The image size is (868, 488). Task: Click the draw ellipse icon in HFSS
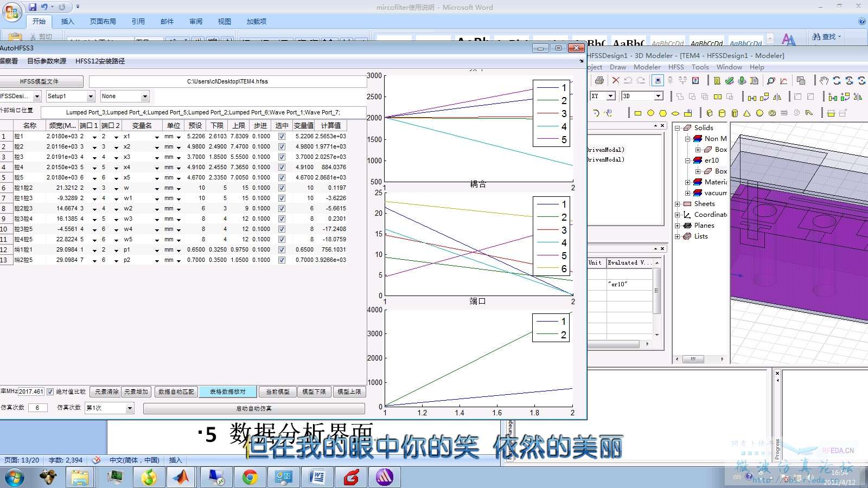click(x=675, y=113)
